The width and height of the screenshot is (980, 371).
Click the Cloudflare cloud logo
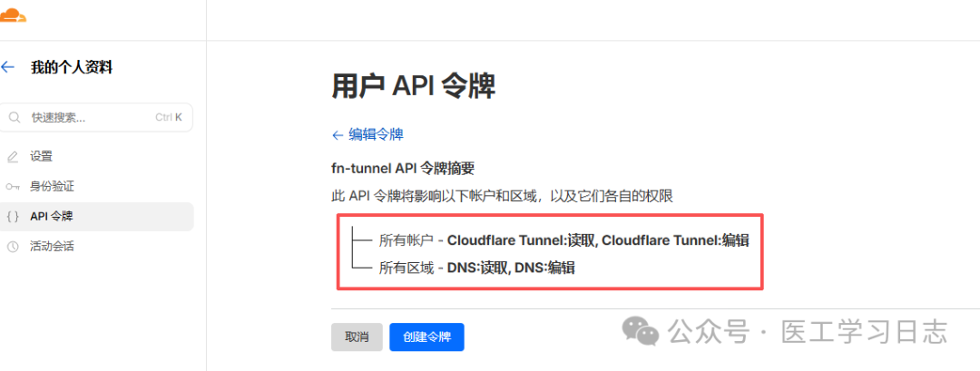[x=12, y=15]
